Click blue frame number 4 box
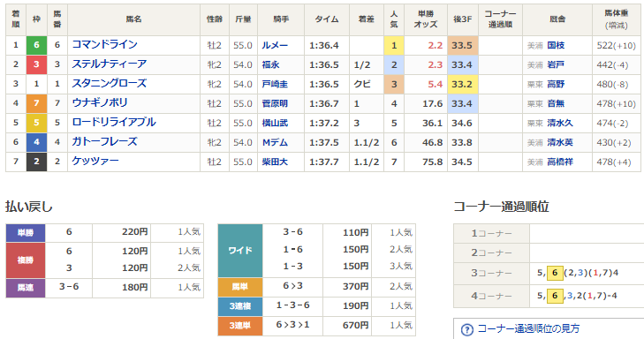644x339 pixels. point(36,142)
